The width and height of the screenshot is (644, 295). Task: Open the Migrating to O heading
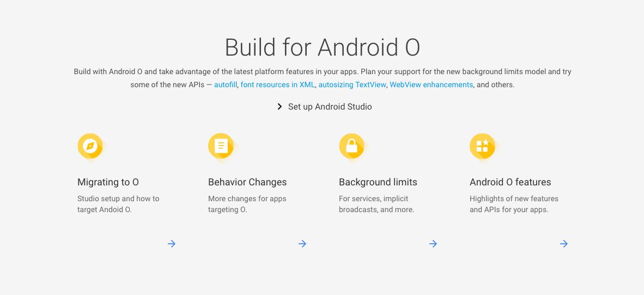[108, 182]
